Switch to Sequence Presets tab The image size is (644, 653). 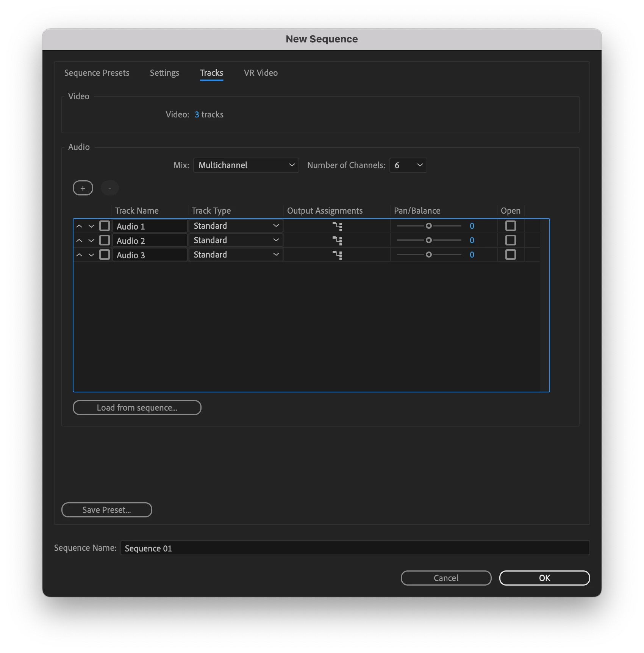[97, 73]
